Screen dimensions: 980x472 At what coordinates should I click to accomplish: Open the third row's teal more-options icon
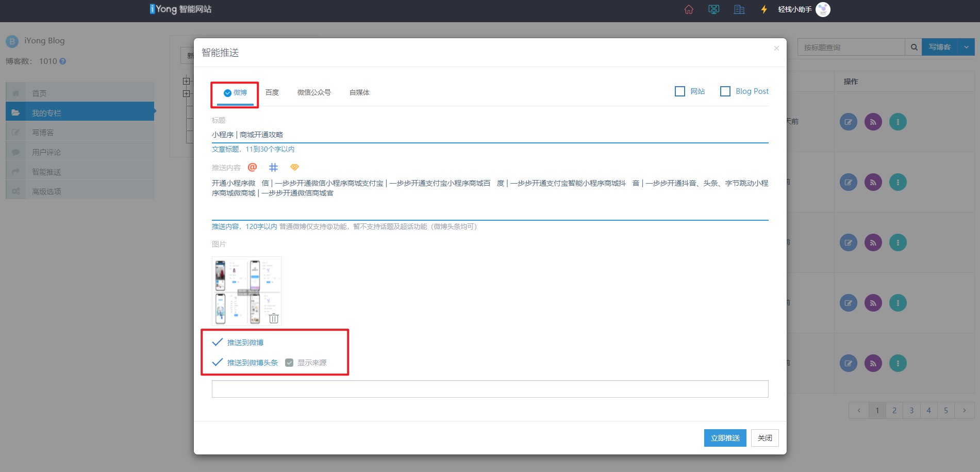click(x=898, y=242)
